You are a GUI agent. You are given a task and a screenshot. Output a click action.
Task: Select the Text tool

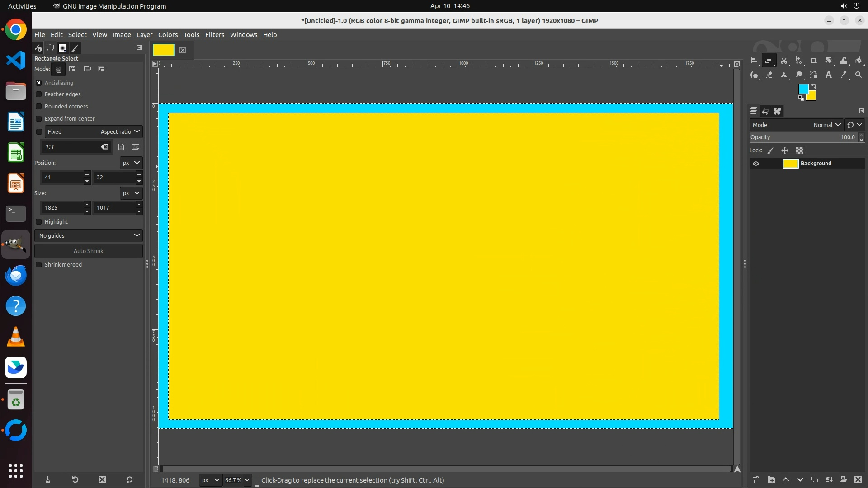click(x=828, y=75)
